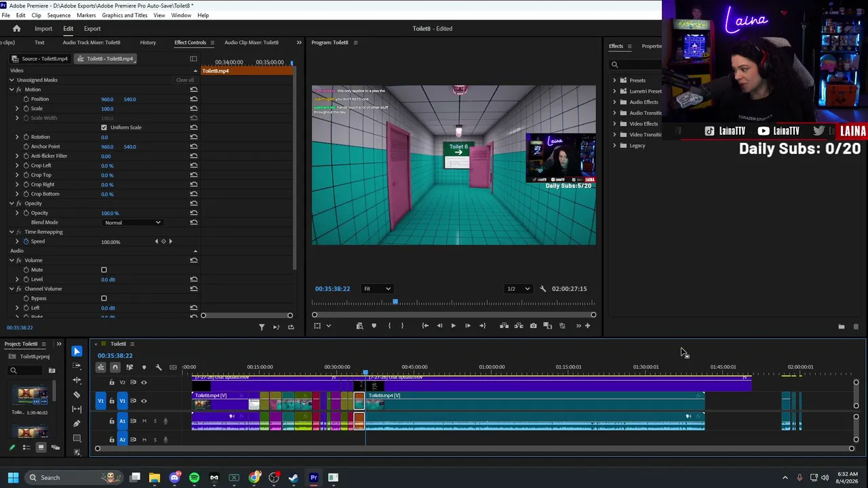Pick the Razor tool
Screen dimensions: 868x488
77,394
